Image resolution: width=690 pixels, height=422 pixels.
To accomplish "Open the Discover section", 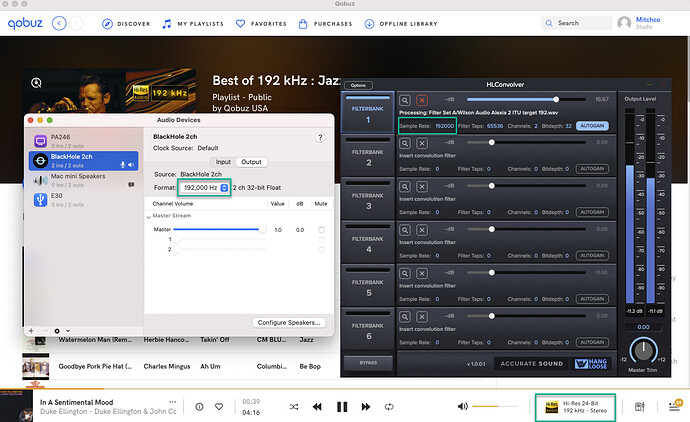I will click(x=126, y=24).
